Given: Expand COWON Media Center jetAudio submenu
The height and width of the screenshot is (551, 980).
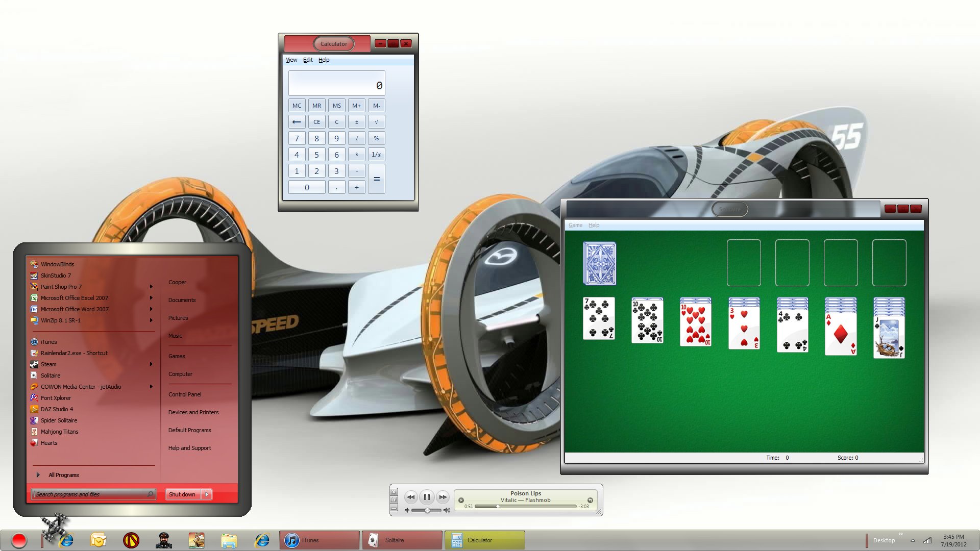Looking at the screenshot, I should (151, 387).
